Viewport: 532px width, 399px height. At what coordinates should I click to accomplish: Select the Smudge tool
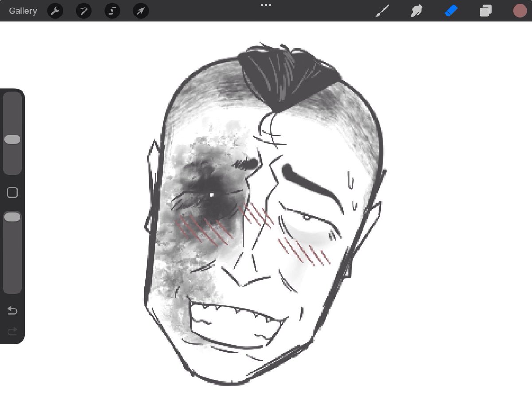tap(416, 11)
